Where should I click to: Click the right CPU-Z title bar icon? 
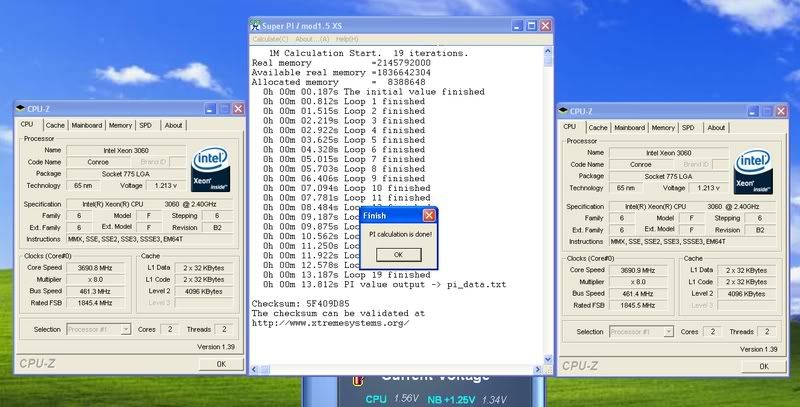click(563, 111)
